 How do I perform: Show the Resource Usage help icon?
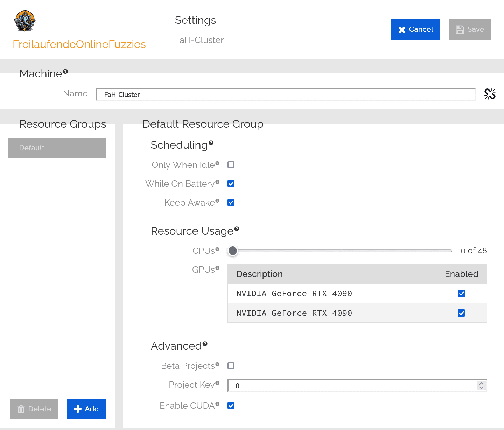click(237, 229)
